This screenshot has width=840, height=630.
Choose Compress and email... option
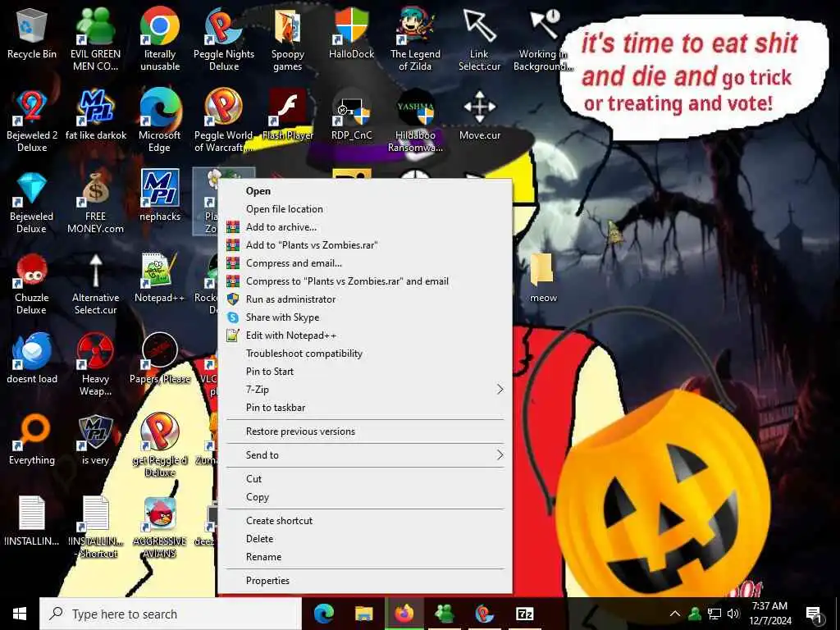365,263
